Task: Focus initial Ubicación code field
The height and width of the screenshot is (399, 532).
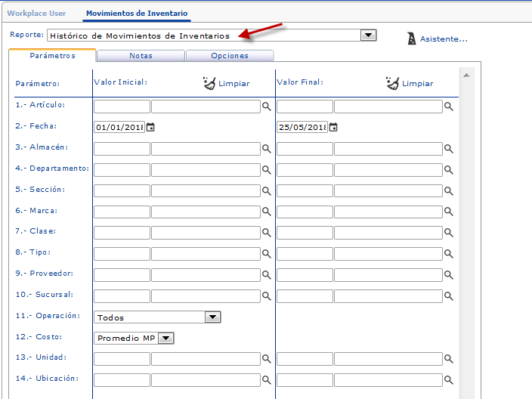Action: click(x=122, y=380)
